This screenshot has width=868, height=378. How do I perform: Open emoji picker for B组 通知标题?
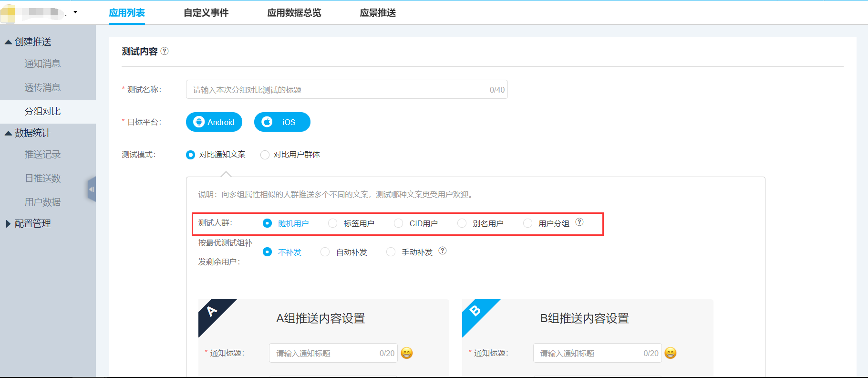(671, 353)
